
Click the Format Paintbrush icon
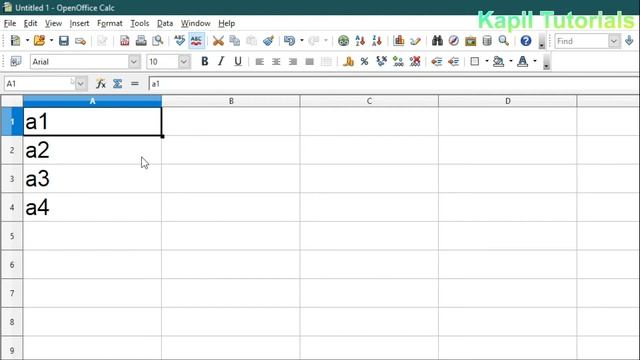pos(268,41)
